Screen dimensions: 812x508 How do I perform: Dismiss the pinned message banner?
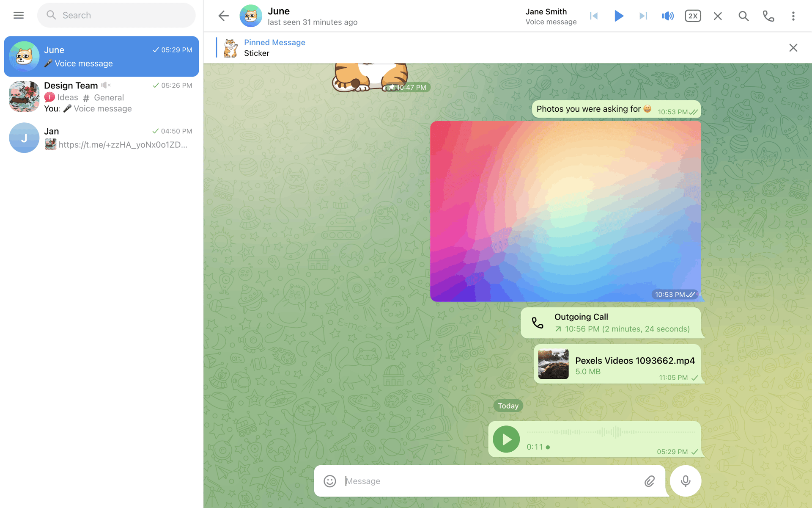point(793,48)
